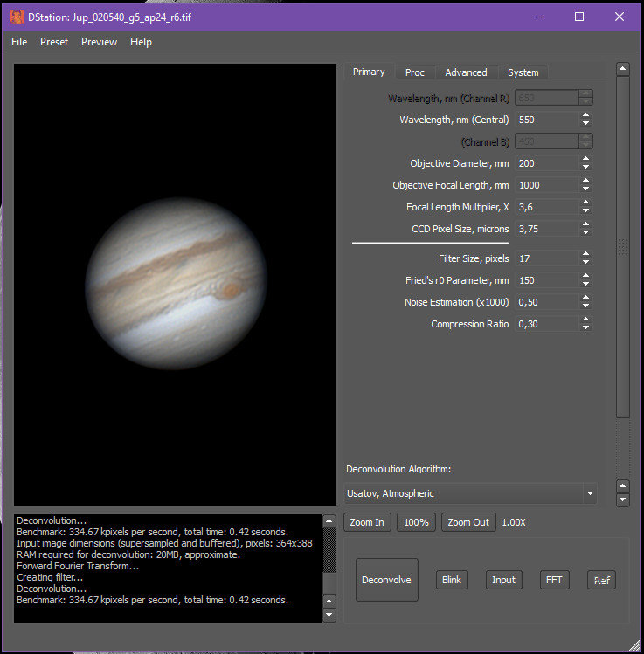This screenshot has height=654, width=644.
Task: Click the Compression Ratio field showing 0,30
Action: coord(547,324)
